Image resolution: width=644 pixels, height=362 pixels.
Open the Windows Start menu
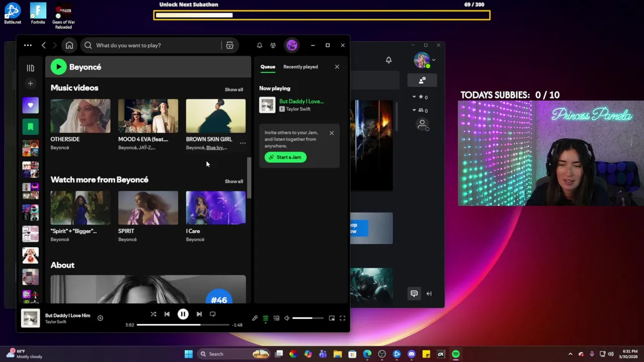[x=189, y=354]
